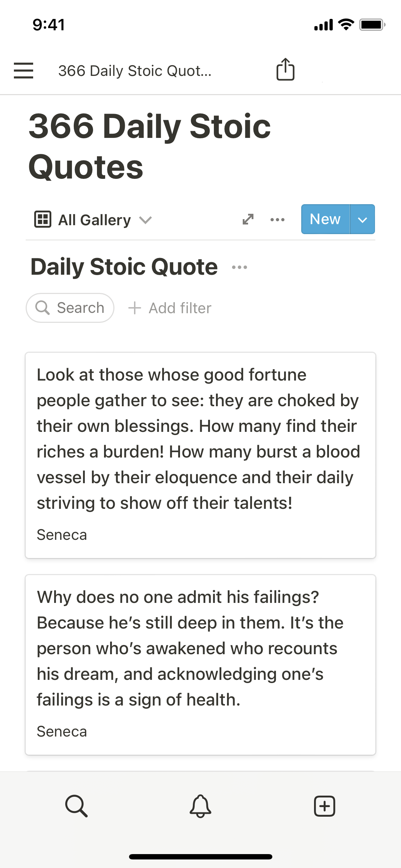This screenshot has height=868, width=401.
Task: Open the expand full page arrow icon
Action: [x=248, y=219]
